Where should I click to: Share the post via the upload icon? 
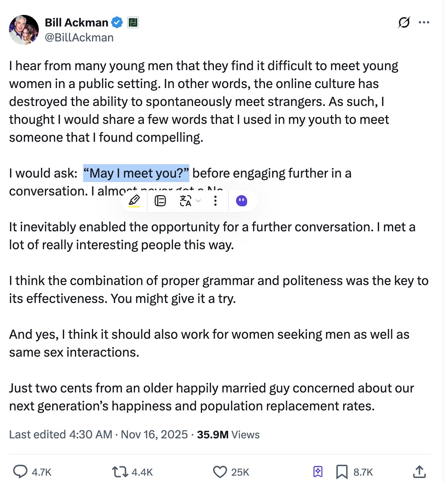[419, 472]
